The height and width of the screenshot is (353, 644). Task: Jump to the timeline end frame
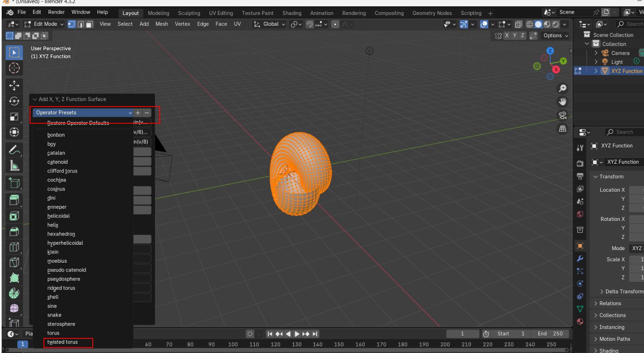pos(315,334)
